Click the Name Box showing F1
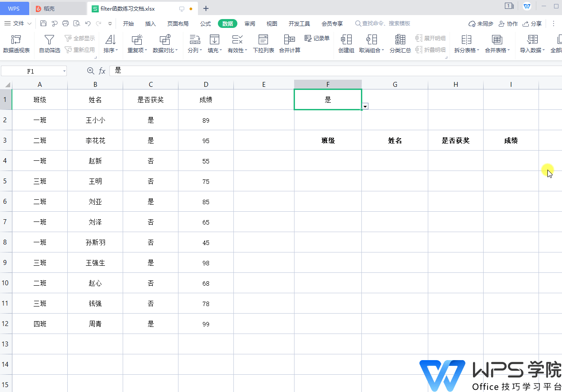The image size is (562, 392). click(x=31, y=71)
